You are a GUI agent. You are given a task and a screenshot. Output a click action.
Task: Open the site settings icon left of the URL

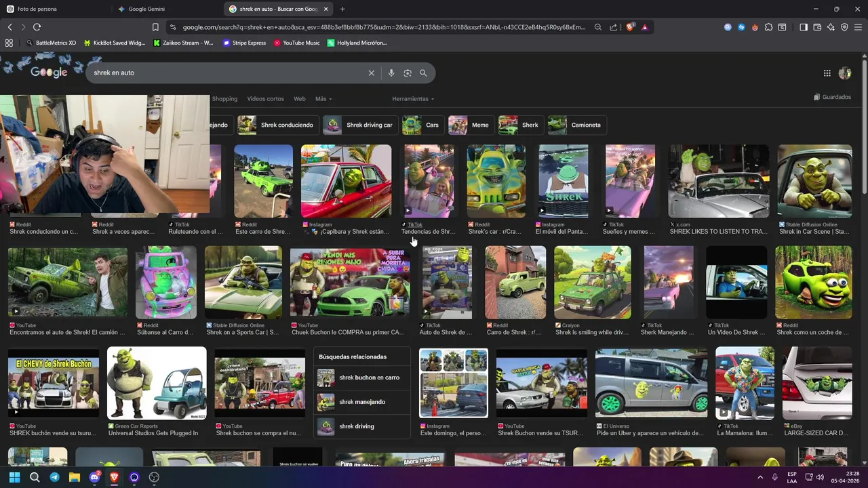pyautogui.click(x=173, y=27)
